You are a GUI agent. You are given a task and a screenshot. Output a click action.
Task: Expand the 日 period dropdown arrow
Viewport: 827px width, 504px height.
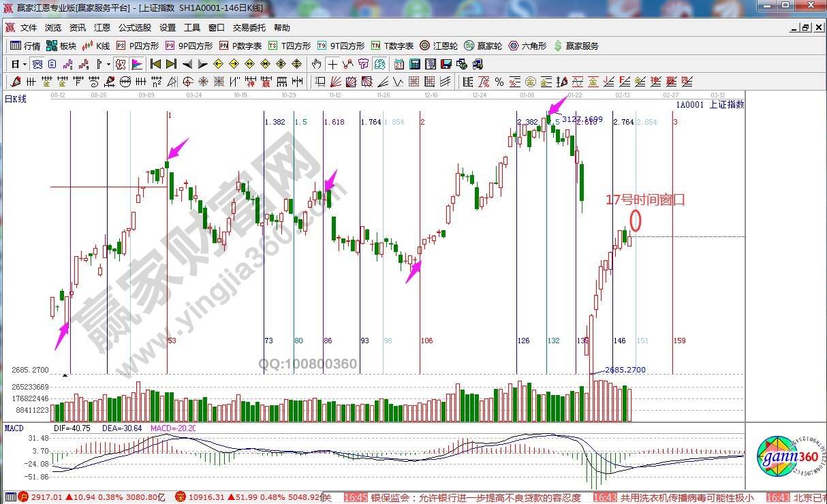click(25, 64)
